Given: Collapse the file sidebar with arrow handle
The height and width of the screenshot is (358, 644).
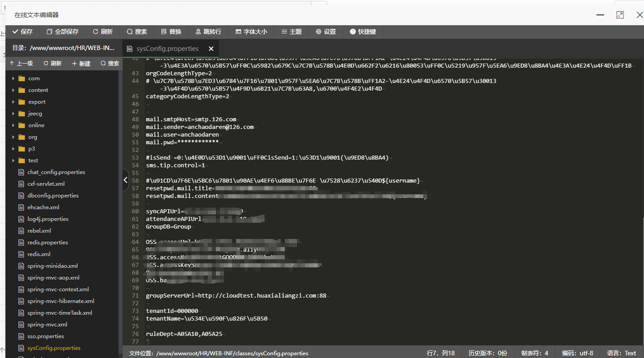Looking at the screenshot, I should [x=126, y=180].
